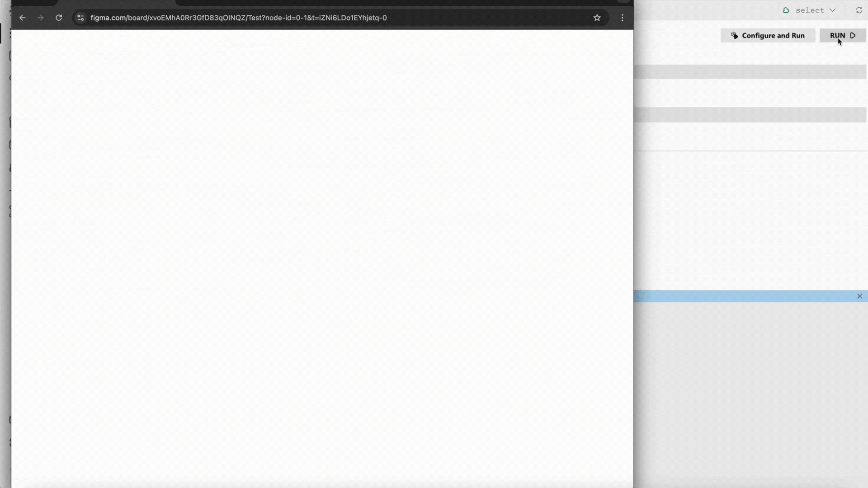Click the bookmark/star icon in address bar
Screen dimensions: 868x488
[x=597, y=18]
